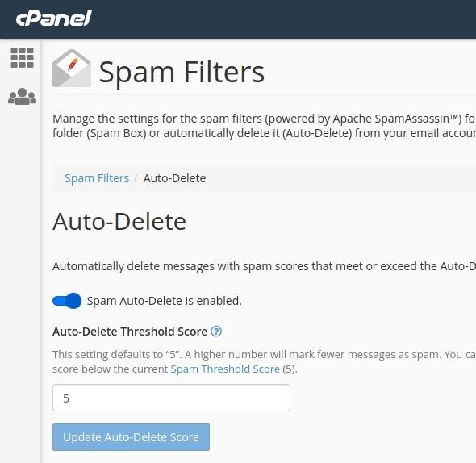Click the Spam Filters envelope icon

72,69
